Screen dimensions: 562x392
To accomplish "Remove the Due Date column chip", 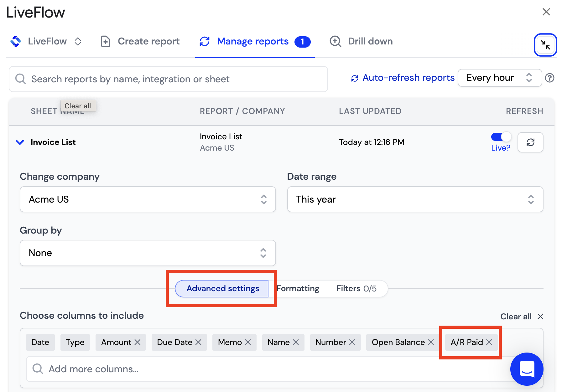I will pos(198,342).
